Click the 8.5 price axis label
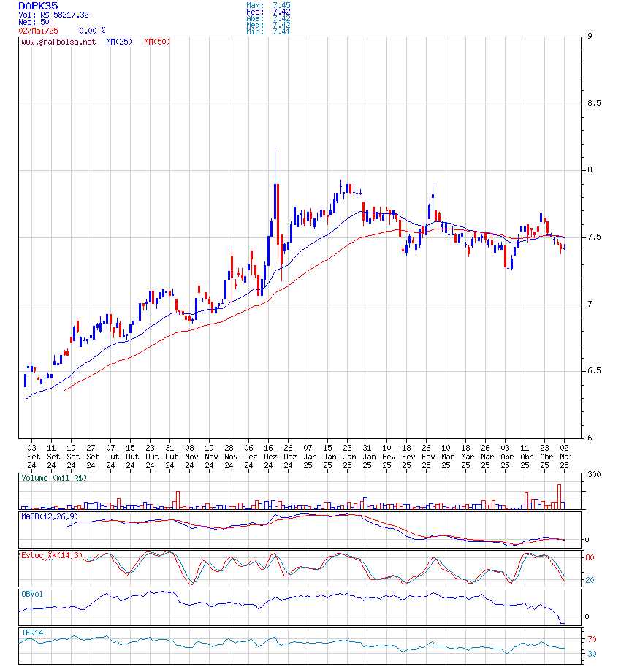The image size is (621, 672). coord(594,103)
